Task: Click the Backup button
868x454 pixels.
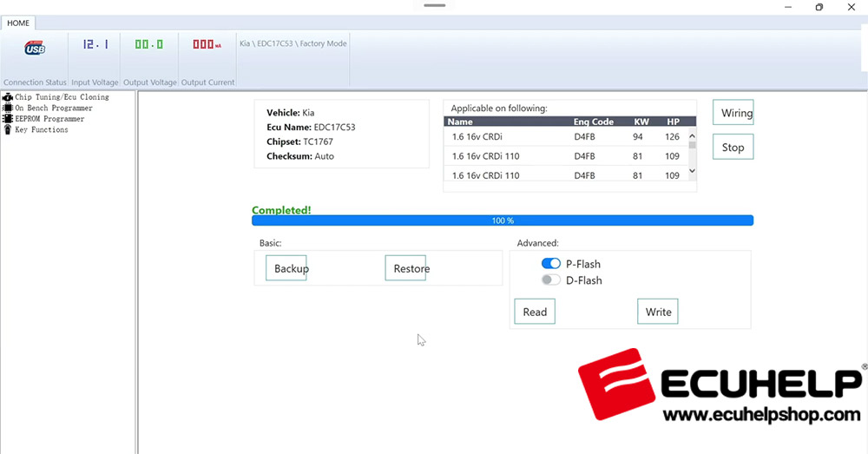Action: point(286,268)
